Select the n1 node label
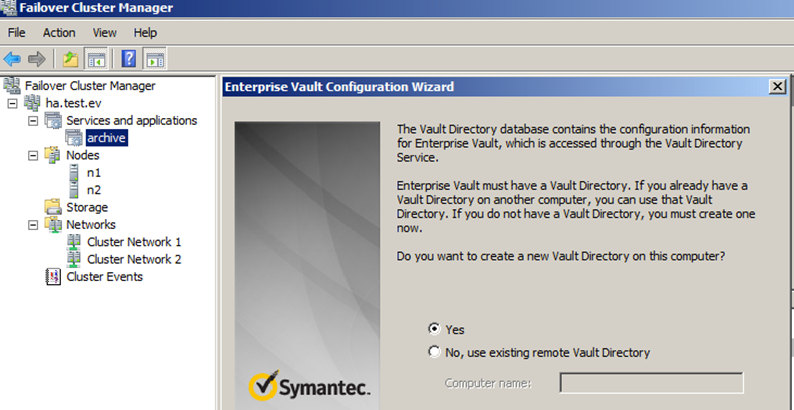This screenshot has width=794, height=410. pyautogui.click(x=94, y=173)
